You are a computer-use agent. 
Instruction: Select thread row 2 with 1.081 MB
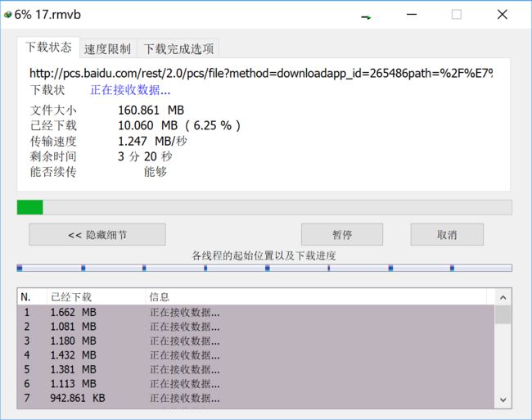pyautogui.click(x=256, y=327)
